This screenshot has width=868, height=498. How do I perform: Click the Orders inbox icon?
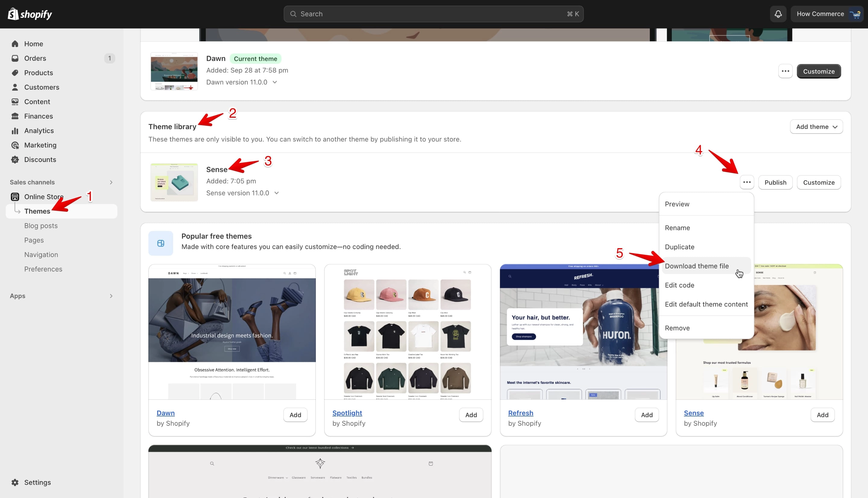click(x=15, y=58)
